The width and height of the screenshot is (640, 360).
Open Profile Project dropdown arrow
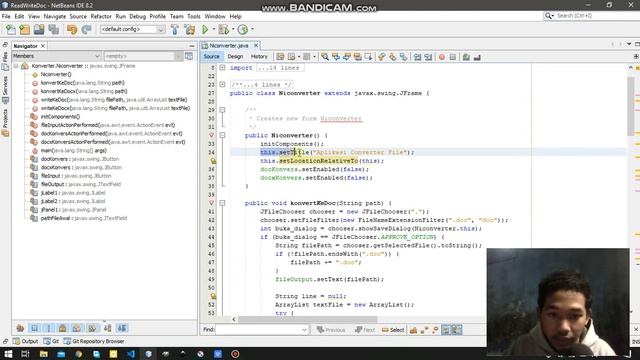tap(252, 29)
